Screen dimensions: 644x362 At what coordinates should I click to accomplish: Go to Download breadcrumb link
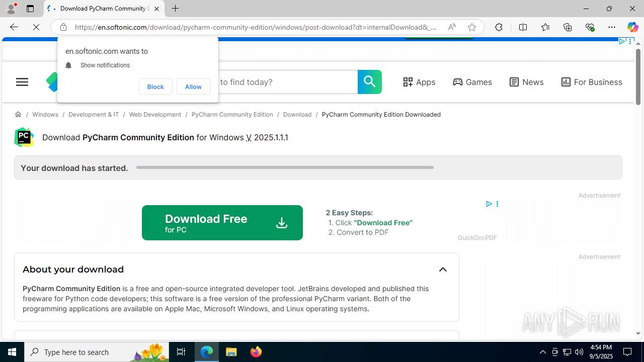pos(297,115)
